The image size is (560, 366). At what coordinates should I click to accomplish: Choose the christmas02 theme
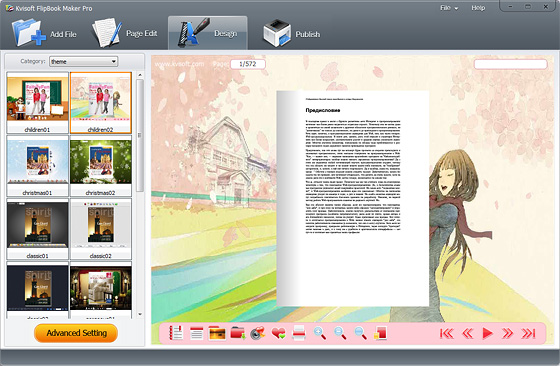(x=101, y=166)
